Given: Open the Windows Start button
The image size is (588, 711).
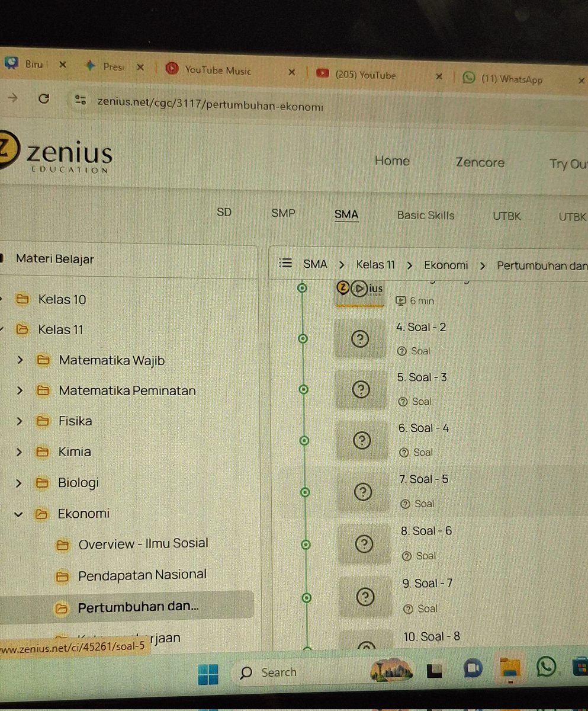Looking at the screenshot, I should [208, 674].
